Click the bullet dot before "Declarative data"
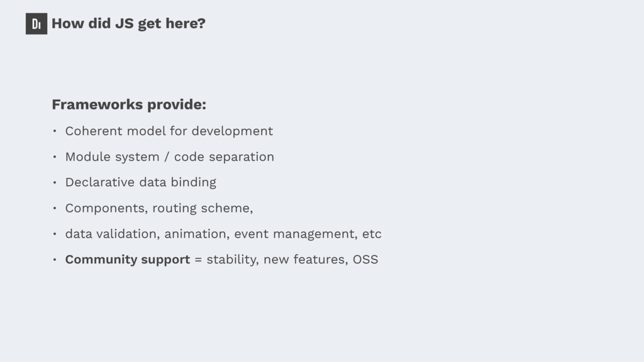This screenshot has width=644, height=362. tap(55, 182)
